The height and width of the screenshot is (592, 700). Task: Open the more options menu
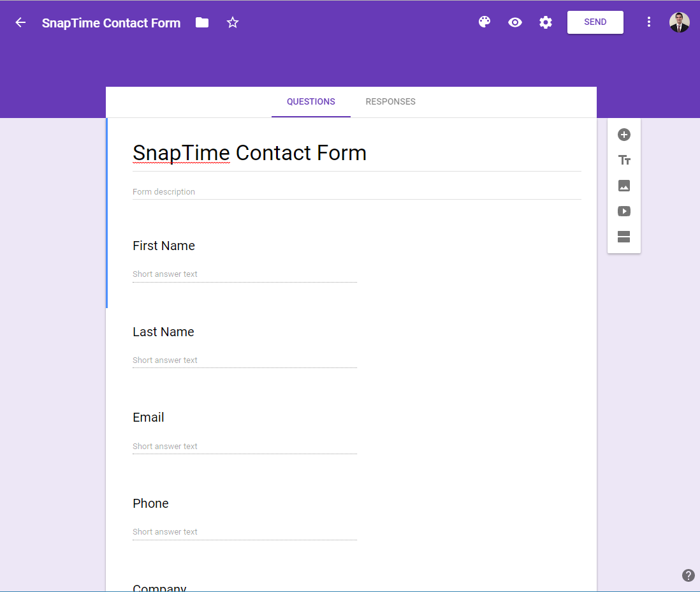click(x=648, y=22)
